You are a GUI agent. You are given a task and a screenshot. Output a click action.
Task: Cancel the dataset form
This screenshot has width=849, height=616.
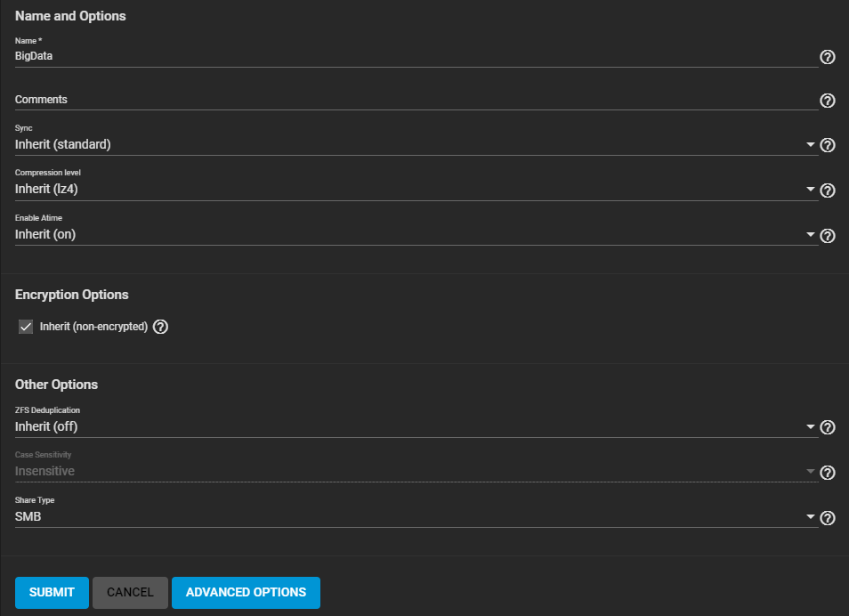point(130,592)
